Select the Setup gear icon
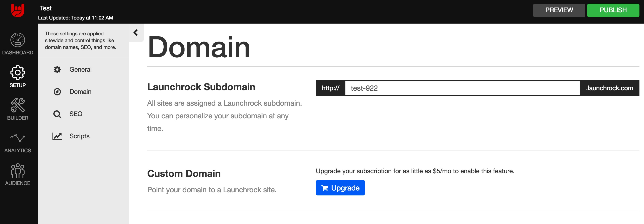This screenshot has height=224, width=644. tap(17, 73)
